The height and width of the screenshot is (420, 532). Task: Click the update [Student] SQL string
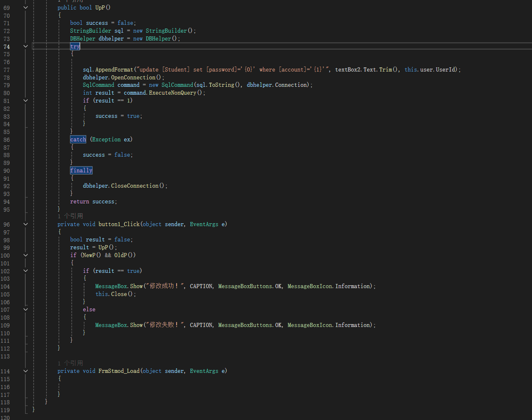click(x=233, y=69)
